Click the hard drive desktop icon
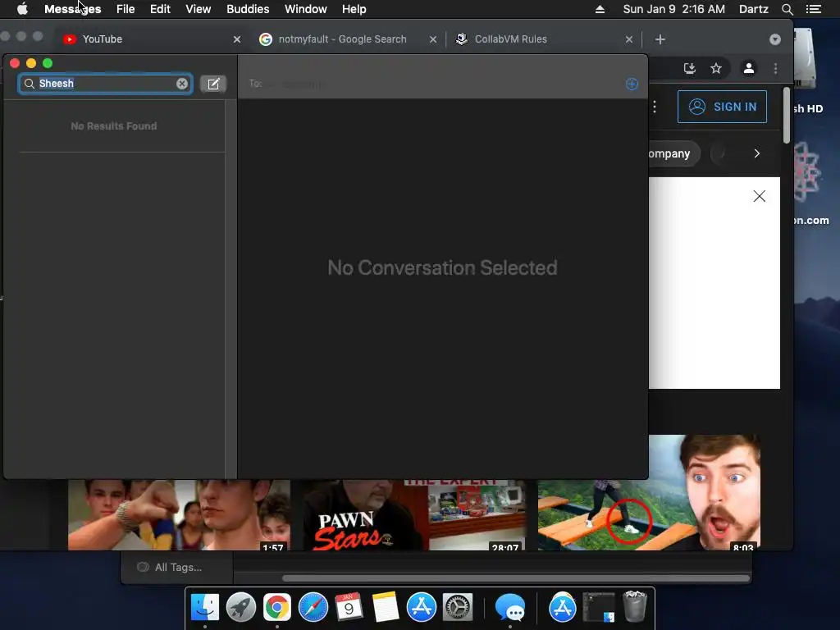The height and width of the screenshot is (630, 840). coord(804,59)
